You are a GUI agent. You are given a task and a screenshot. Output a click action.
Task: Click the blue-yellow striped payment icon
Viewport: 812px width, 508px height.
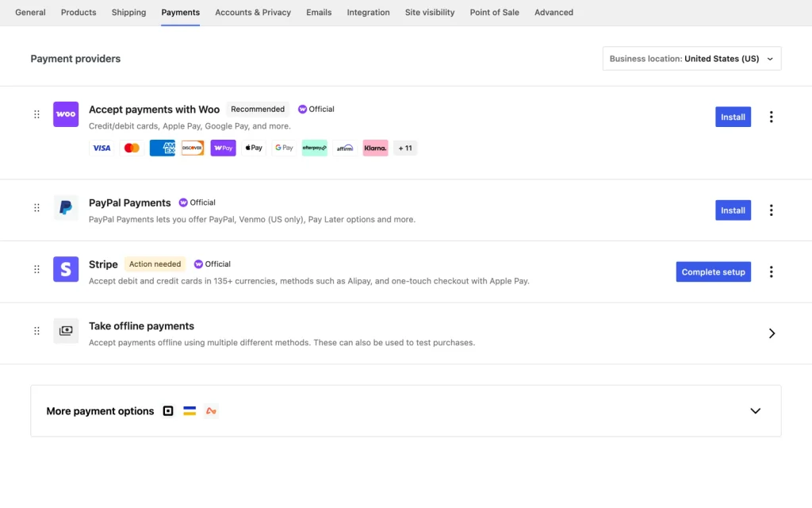pos(190,411)
